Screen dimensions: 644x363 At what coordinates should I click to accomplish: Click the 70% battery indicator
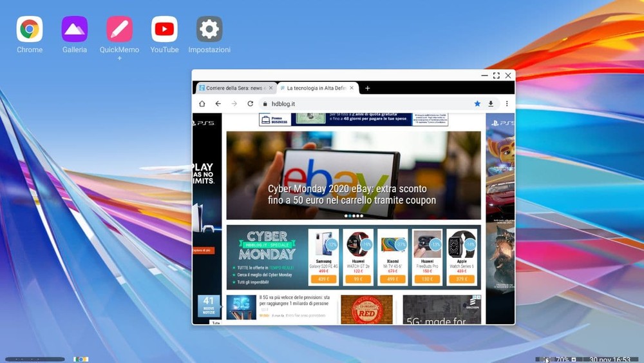pos(562,359)
